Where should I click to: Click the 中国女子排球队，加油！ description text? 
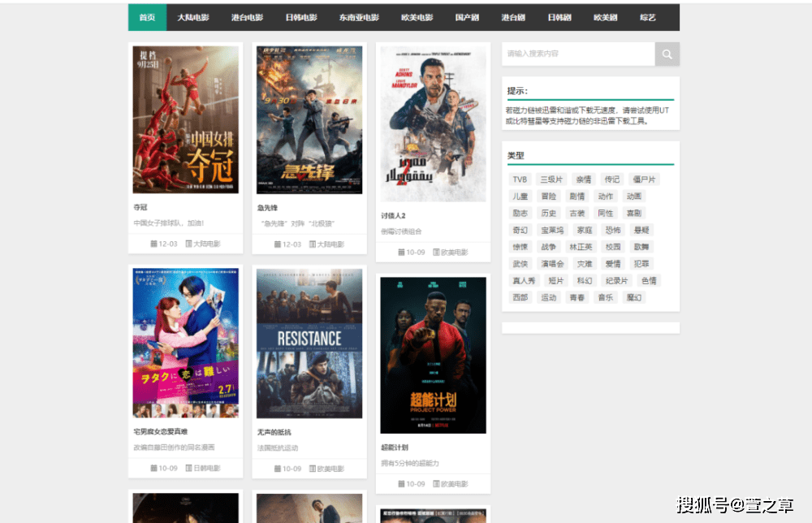click(x=169, y=223)
